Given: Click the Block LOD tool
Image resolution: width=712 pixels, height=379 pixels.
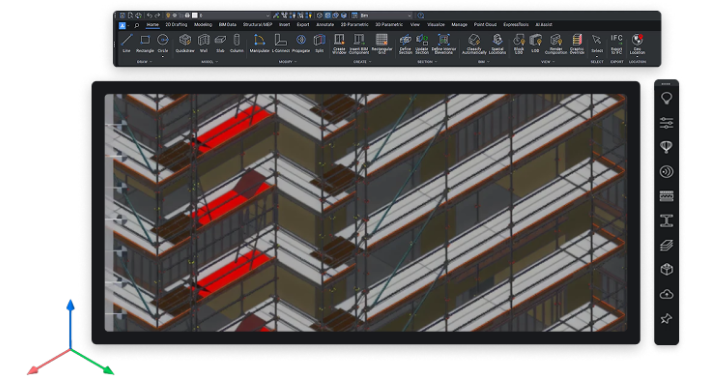Looking at the screenshot, I should [x=519, y=44].
